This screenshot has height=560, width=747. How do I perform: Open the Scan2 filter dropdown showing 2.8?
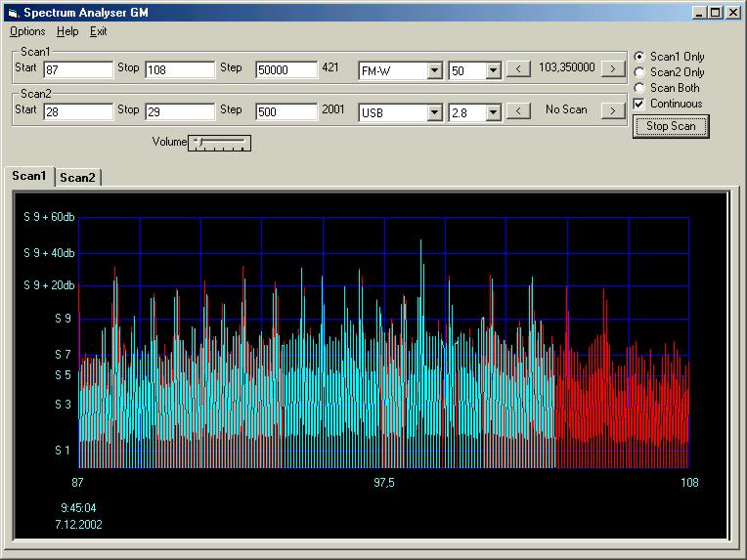point(494,112)
